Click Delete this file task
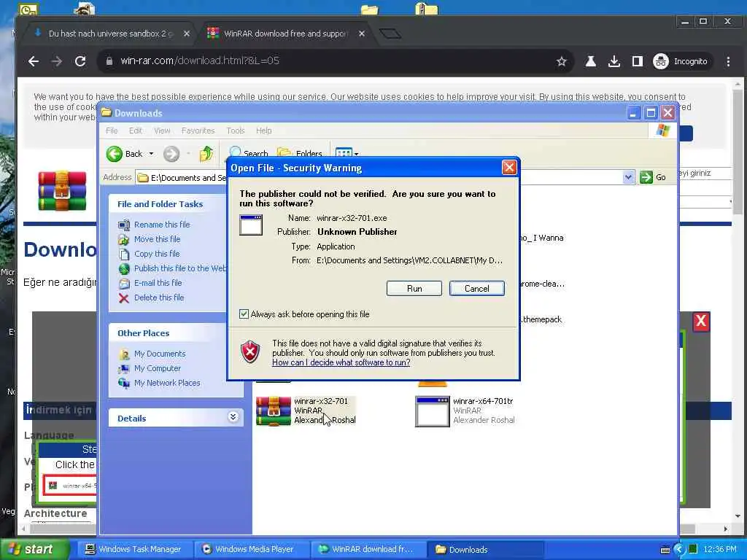 [x=158, y=297]
